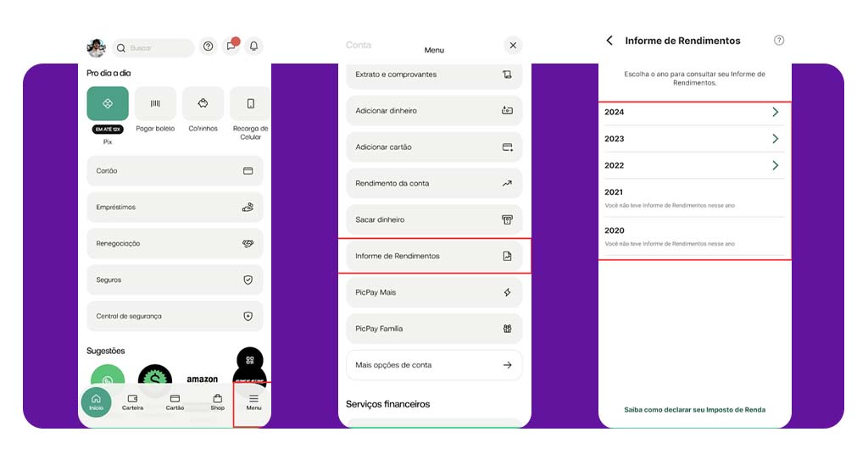Open Extrato e comprovantes menu entry
The width and height of the screenshot is (868, 454).
coord(434,75)
